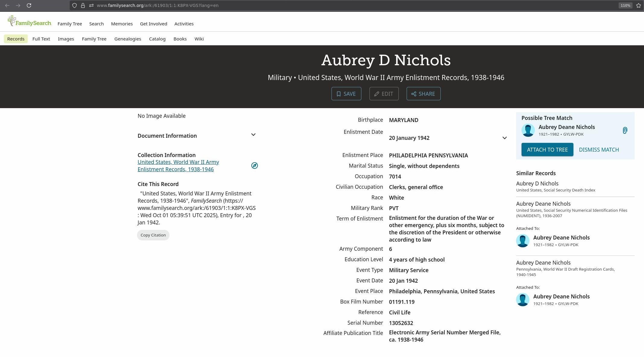Go back using browser back arrow

coord(7,5)
